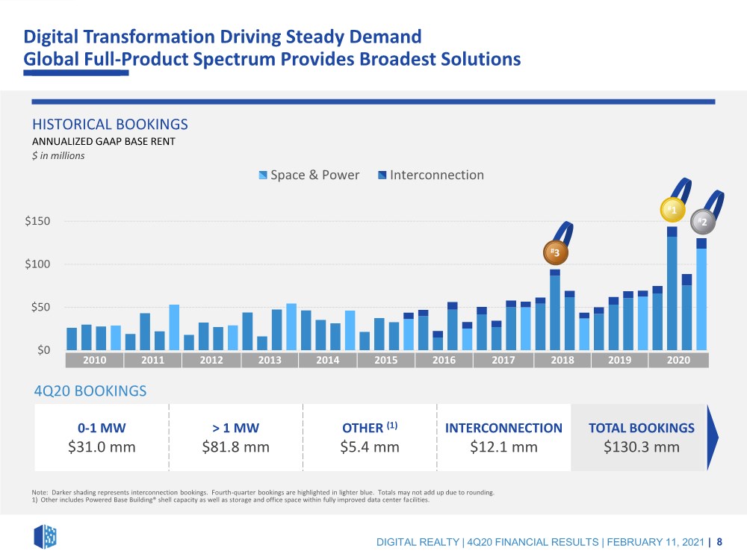This screenshot has height=560, width=747.
Task: Click the bronze #3 medal icon
Action: (556, 252)
